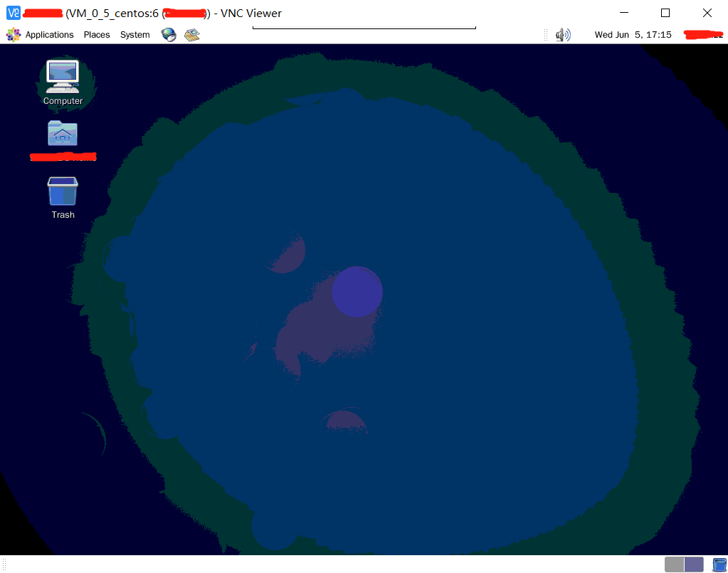Select the Computer desktop icon
The height and width of the screenshot is (573, 728).
coord(63,83)
